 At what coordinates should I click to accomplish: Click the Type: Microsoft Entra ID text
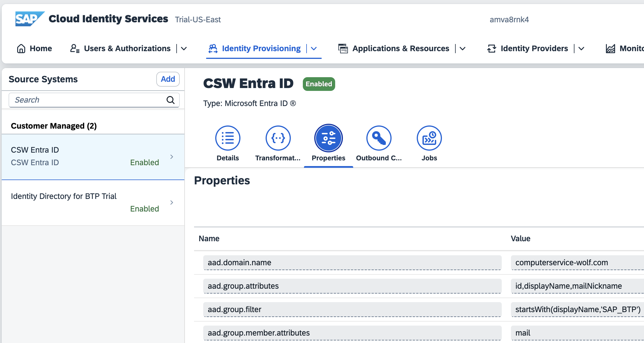(x=250, y=103)
